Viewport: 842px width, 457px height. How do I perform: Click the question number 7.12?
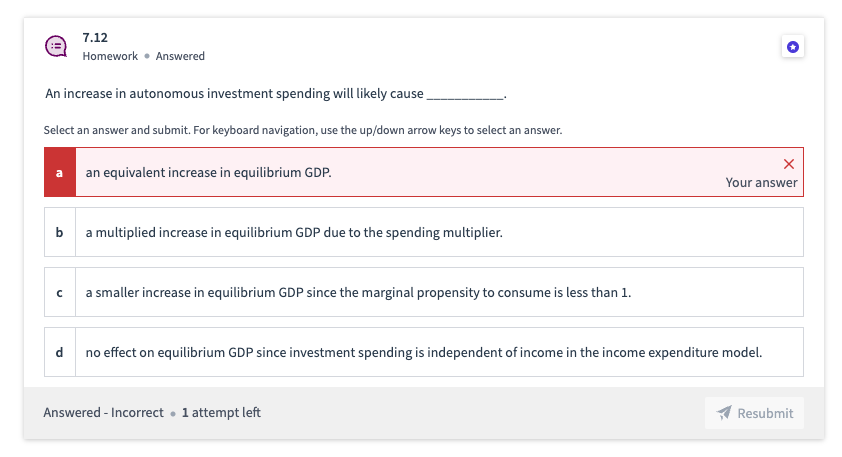click(x=95, y=37)
